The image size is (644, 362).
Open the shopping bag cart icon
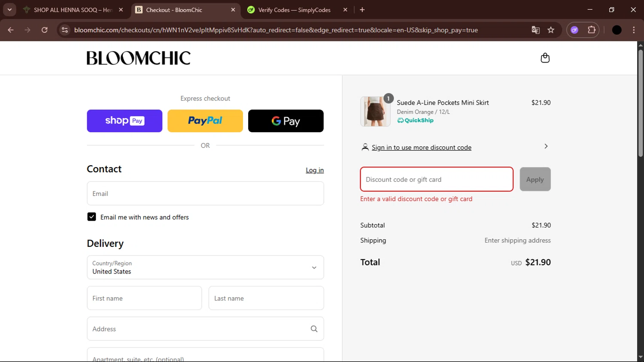click(545, 58)
